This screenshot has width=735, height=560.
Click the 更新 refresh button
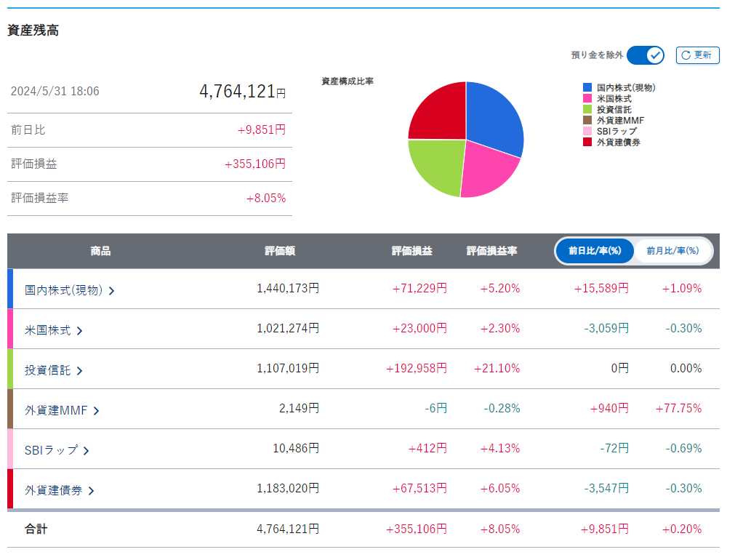point(697,55)
